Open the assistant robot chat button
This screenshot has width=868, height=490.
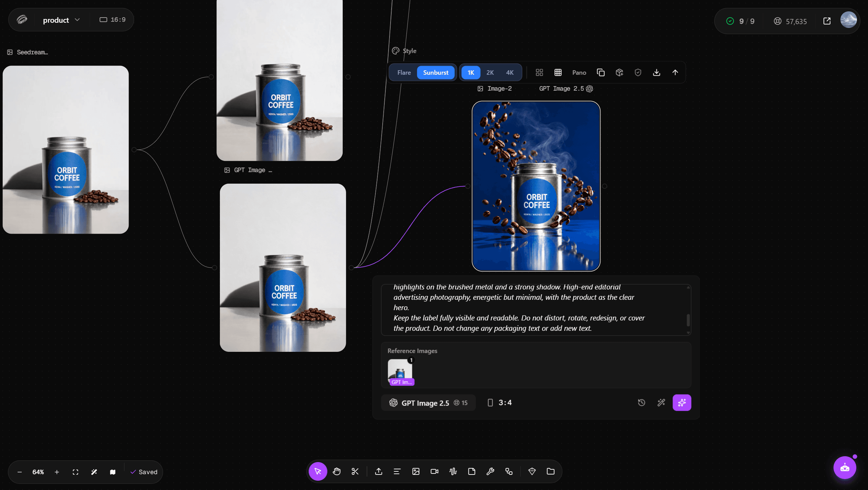coord(845,468)
